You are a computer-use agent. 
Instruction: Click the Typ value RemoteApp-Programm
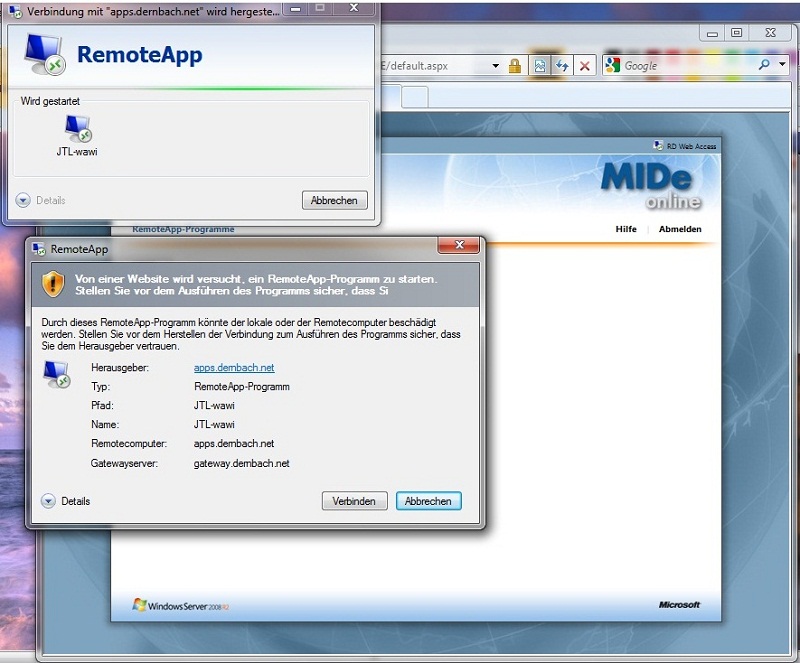click(x=242, y=387)
